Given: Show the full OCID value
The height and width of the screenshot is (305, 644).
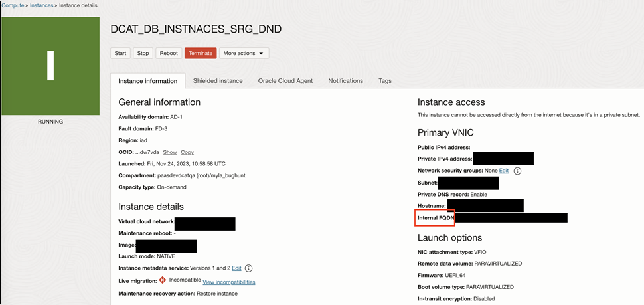Looking at the screenshot, I should [170, 152].
